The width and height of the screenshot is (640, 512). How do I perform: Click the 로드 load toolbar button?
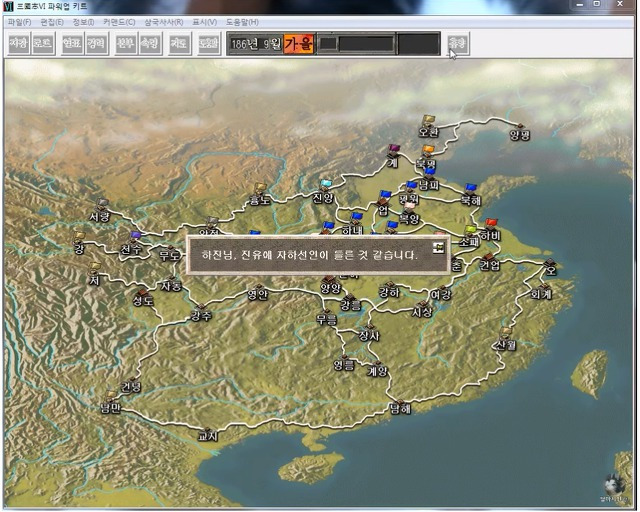43,43
